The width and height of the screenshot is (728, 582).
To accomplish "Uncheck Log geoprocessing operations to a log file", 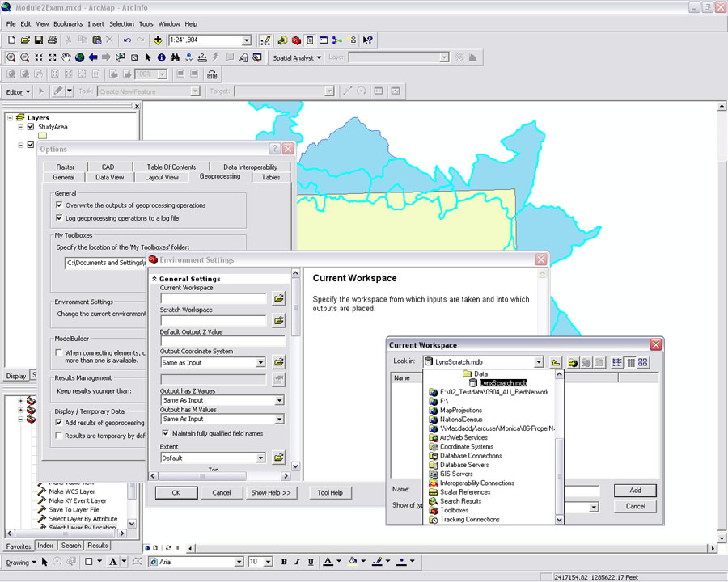I will pos(59,218).
